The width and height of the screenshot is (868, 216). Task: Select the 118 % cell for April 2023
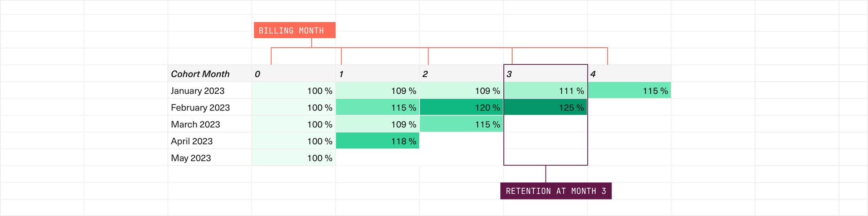pyautogui.click(x=377, y=141)
